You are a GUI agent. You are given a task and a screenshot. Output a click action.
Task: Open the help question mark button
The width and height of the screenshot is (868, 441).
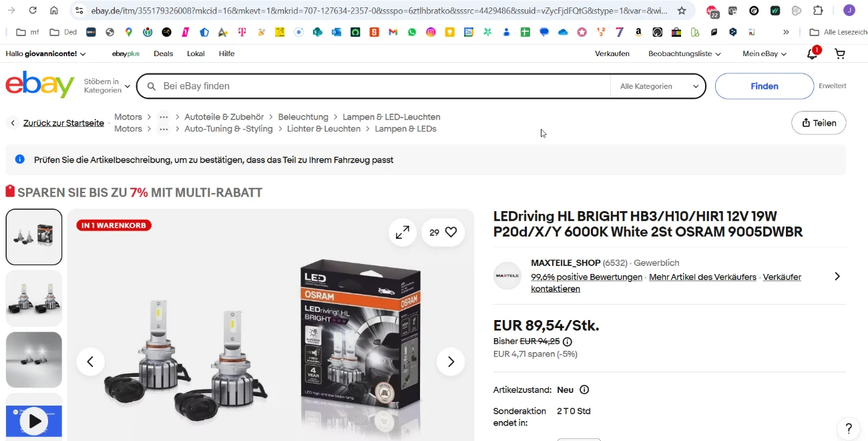coord(848,428)
